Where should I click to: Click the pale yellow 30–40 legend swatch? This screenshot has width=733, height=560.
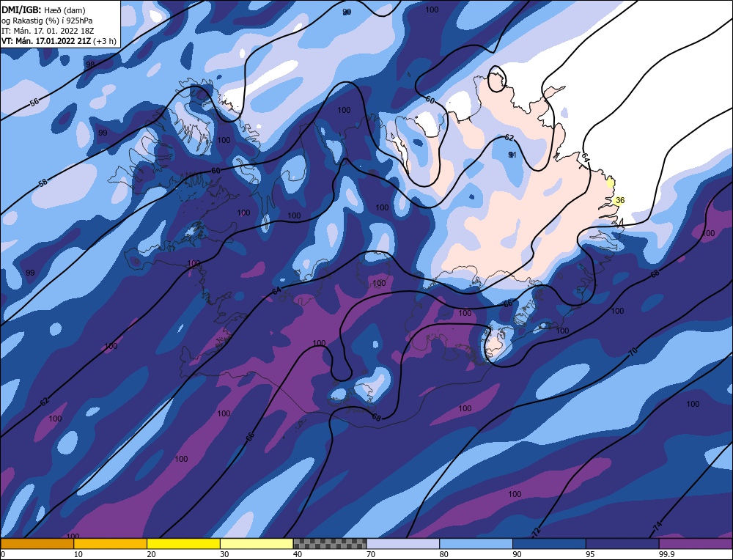[257, 543]
